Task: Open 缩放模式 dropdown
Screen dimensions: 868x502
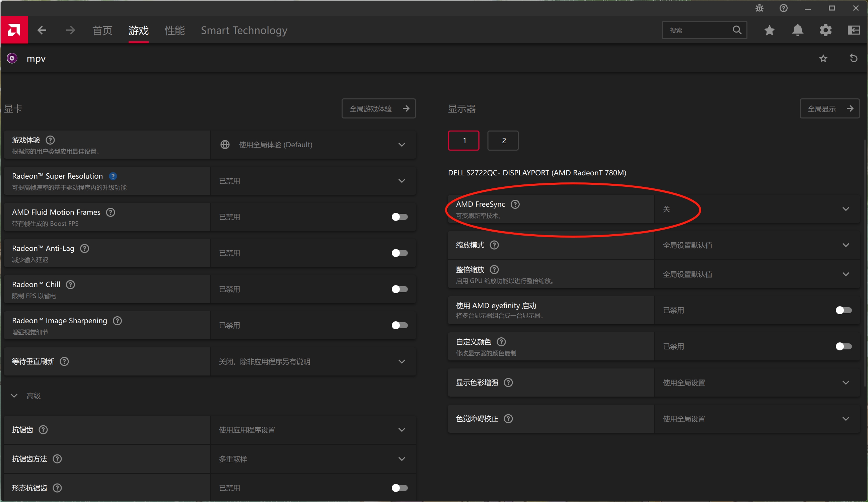Action: (x=757, y=245)
